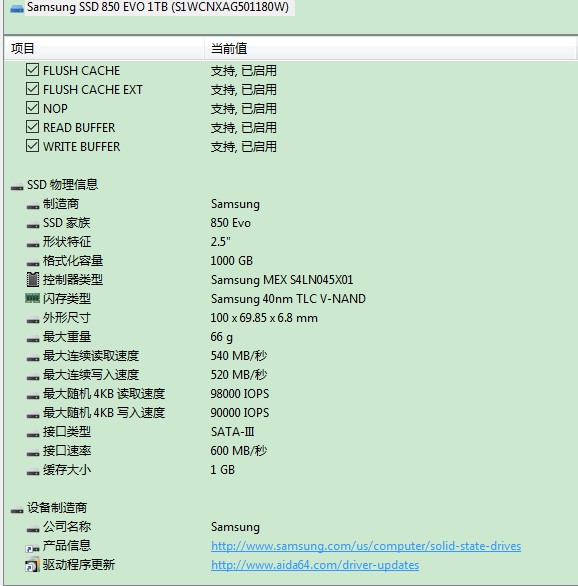The width and height of the screenshot is (578, 586).
Task: Select the 控制器类型 row label
Action: [x=73, y=280]
